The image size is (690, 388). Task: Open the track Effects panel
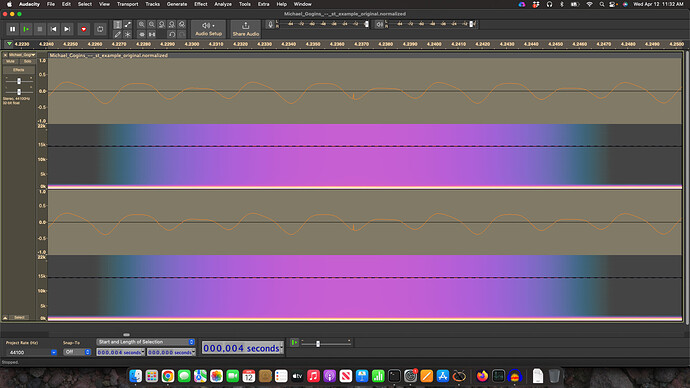point(18,70)
